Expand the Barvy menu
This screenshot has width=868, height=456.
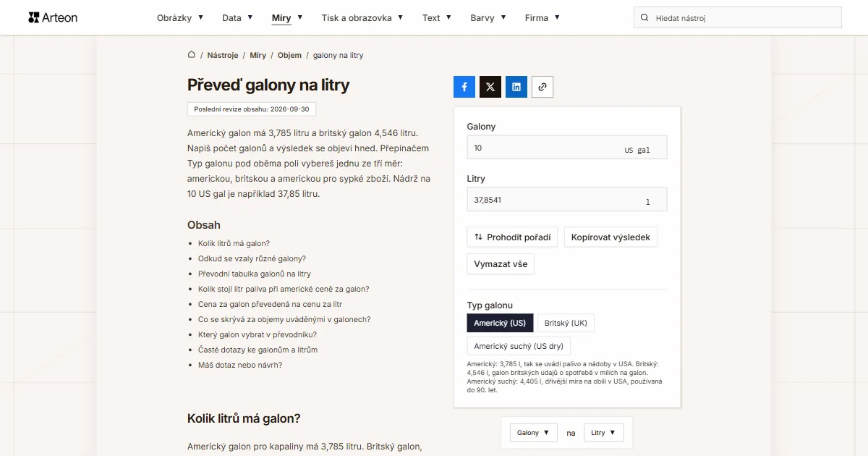[488, 17]
